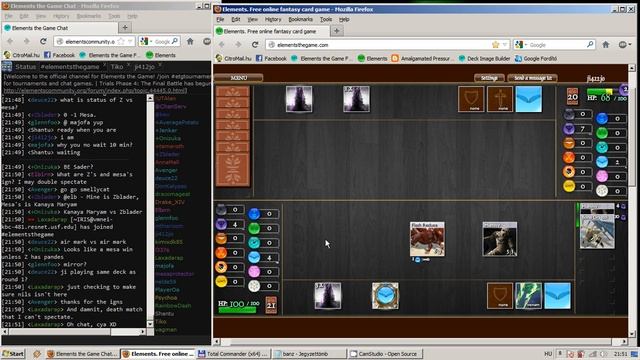The width and height of the screenshot is (640, 360).
Task: Open Deck Image Builder bookmark
Action: 484,58
